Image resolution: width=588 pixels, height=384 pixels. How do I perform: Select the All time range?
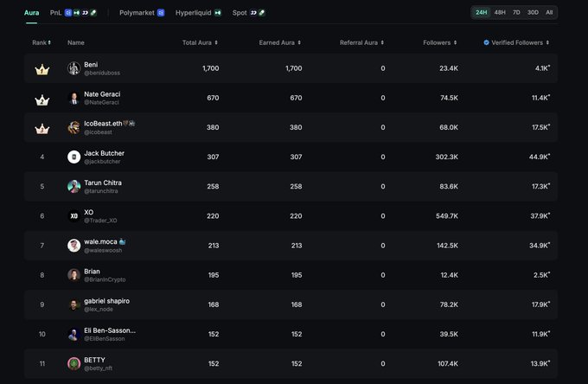(549, 12)
